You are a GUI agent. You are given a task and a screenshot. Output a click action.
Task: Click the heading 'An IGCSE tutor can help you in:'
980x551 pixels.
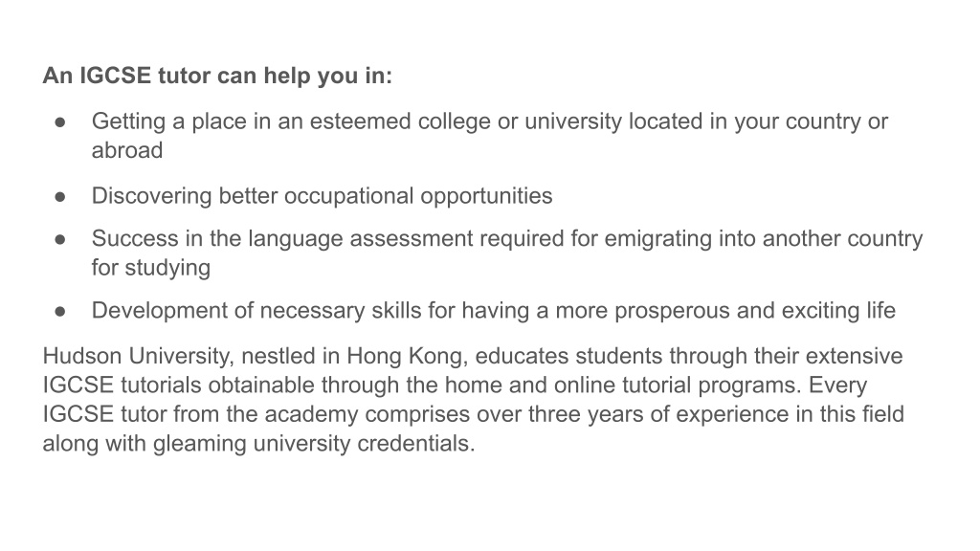[217, 77]
